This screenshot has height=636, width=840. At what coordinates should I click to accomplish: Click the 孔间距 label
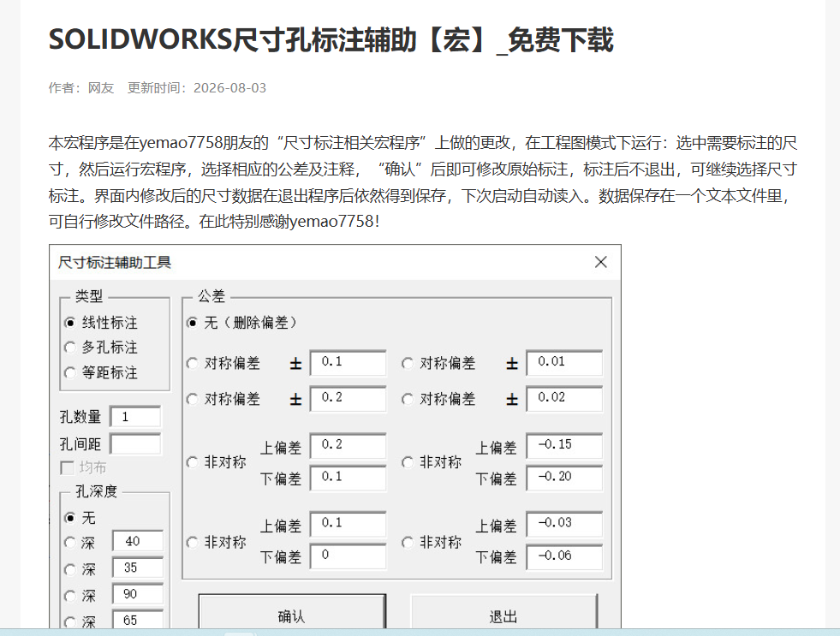80,444
